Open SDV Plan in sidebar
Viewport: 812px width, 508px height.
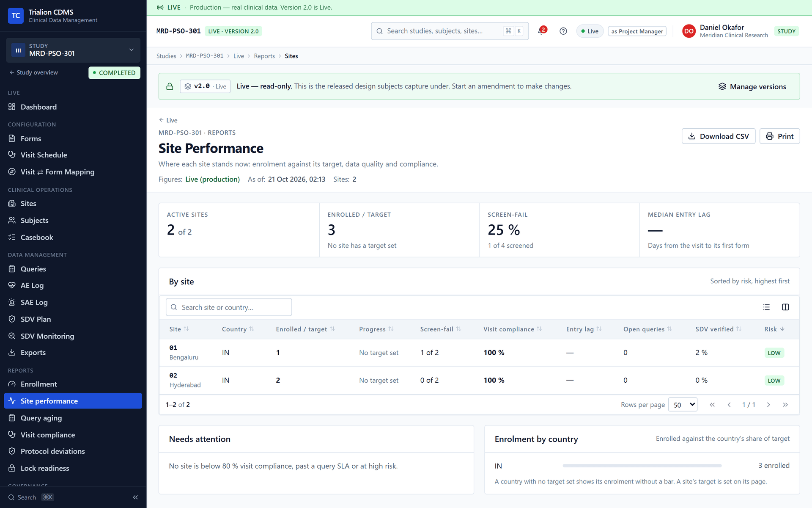73,319
